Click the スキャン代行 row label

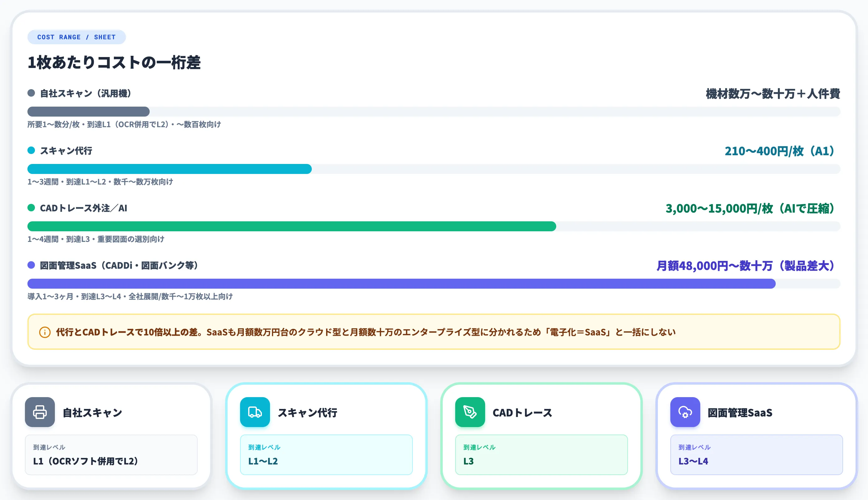point(66,151)
